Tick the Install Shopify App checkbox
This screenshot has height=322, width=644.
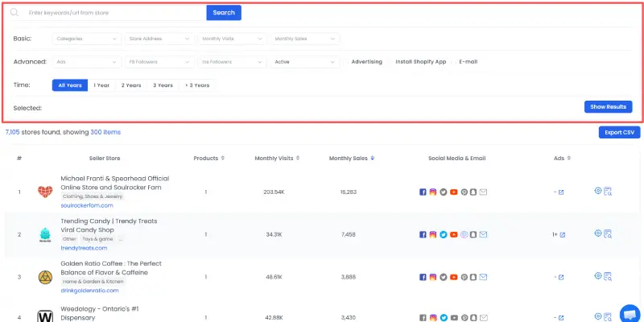(390, 62)
